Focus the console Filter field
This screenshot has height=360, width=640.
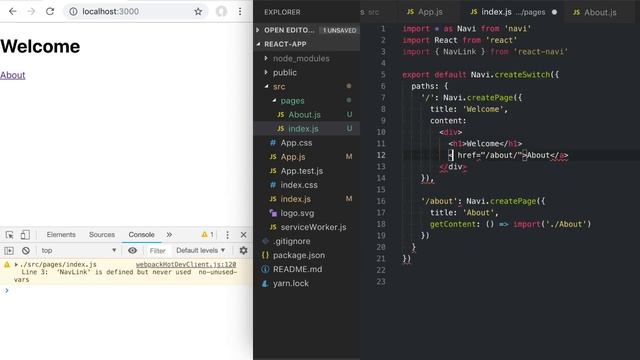click(x=158, y=251)
